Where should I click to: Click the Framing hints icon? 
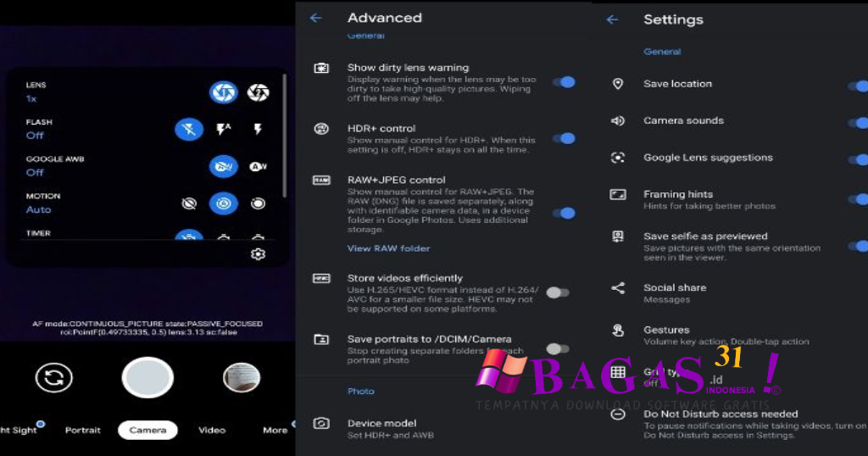pos(618,194)
